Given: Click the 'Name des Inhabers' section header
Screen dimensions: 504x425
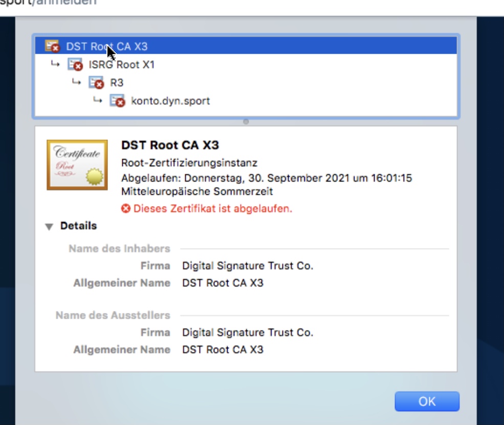Looking at the screenshot, I should point(119,249).
